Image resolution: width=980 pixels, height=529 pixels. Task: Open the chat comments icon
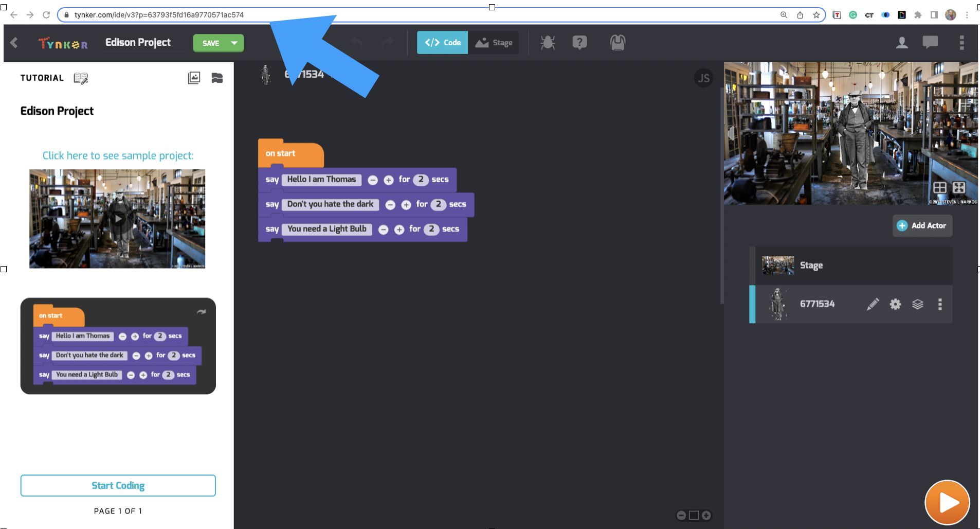tap(930, 42)
